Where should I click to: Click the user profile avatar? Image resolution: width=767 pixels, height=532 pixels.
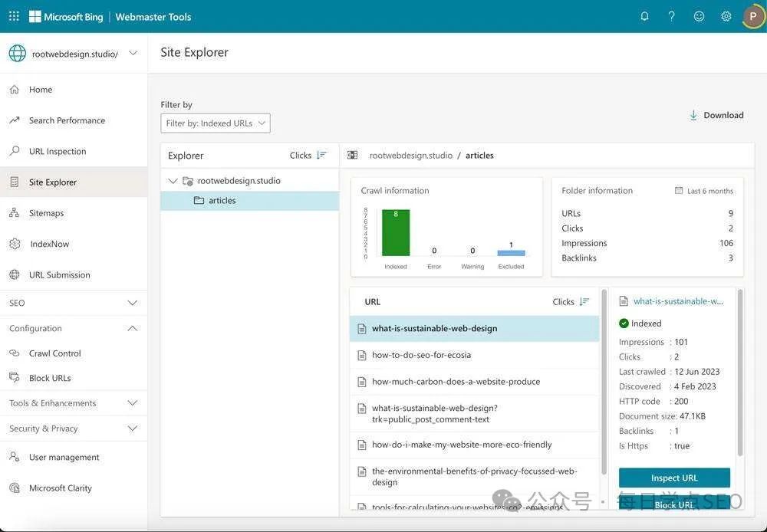click(753, 16)
